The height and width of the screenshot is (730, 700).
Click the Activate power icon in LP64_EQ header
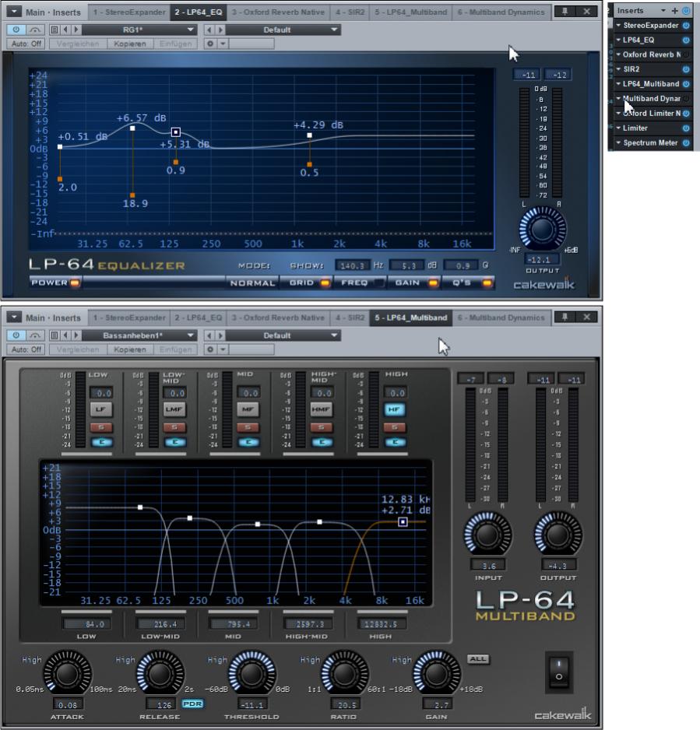coord(16,30)
